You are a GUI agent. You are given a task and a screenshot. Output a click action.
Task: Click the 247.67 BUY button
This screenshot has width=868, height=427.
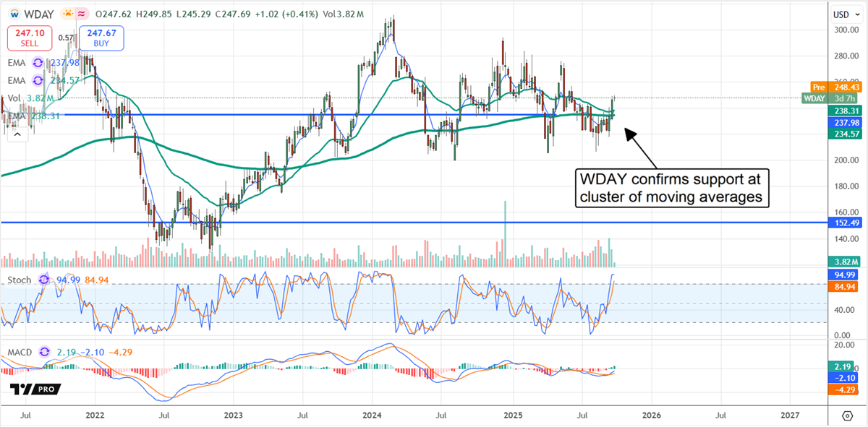tap(101, 38)
